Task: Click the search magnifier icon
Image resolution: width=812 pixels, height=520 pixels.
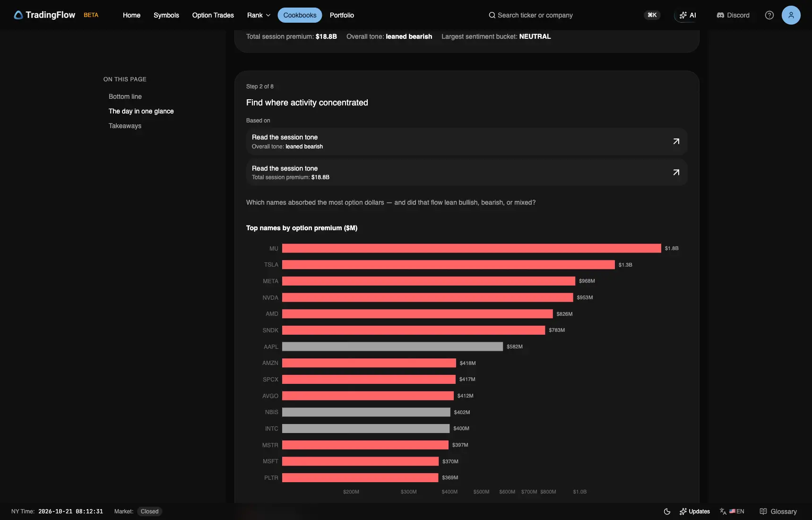Action: pos(492,15)
